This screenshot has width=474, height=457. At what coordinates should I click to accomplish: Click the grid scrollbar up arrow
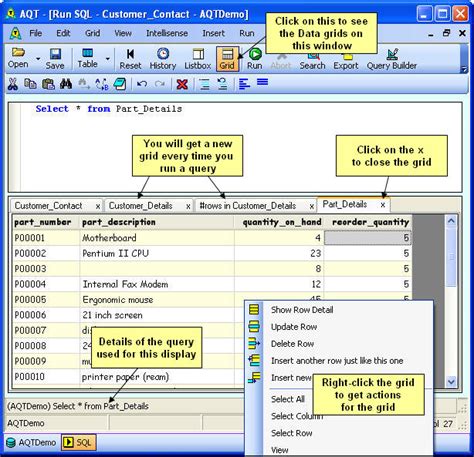[x=451, y=221]
